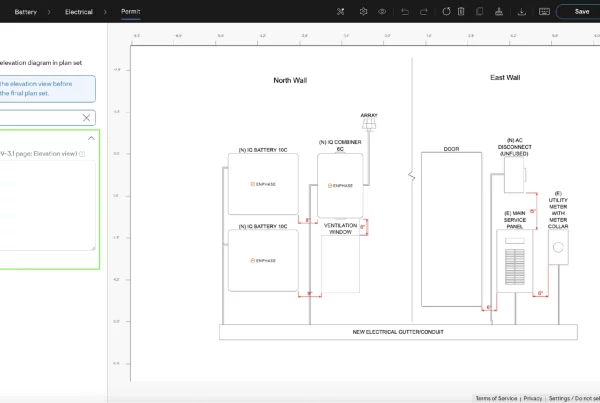
Task: Open the Terms of Service link
Action: click(496, 398)
